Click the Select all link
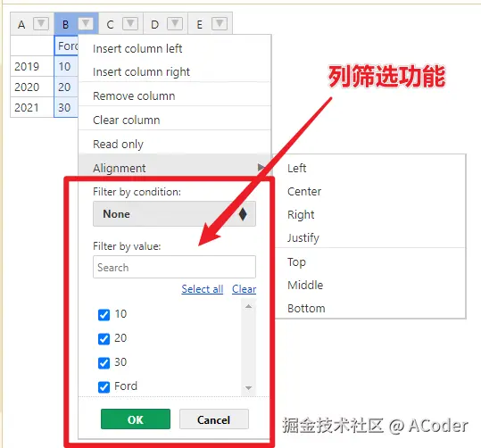This screenshot has height=448, width=481. coord(203,289)
